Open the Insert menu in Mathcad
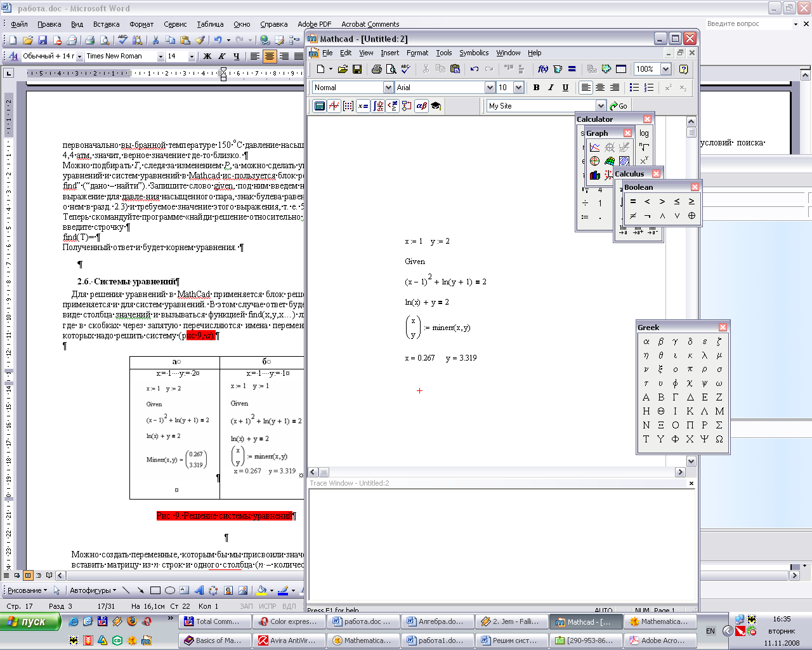Screen dimensions: 812x650 tap(390, 53)
